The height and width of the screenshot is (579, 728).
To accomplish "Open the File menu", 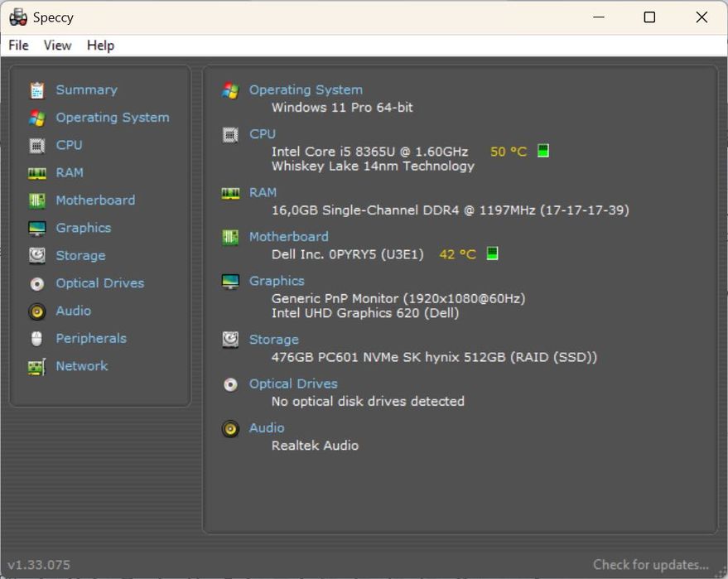I will (18, 46).
